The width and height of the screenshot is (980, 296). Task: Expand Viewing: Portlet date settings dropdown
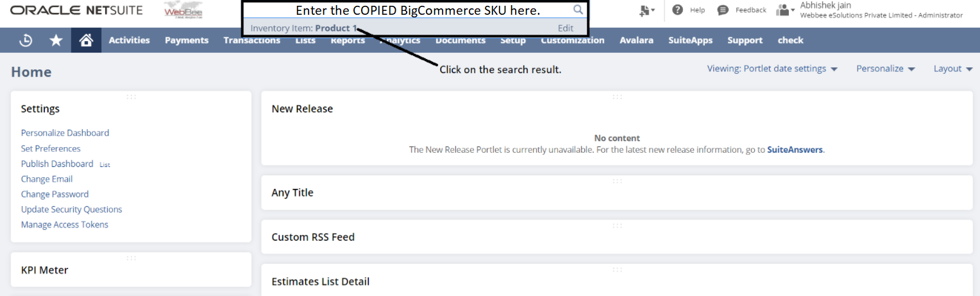coord(772,69)
